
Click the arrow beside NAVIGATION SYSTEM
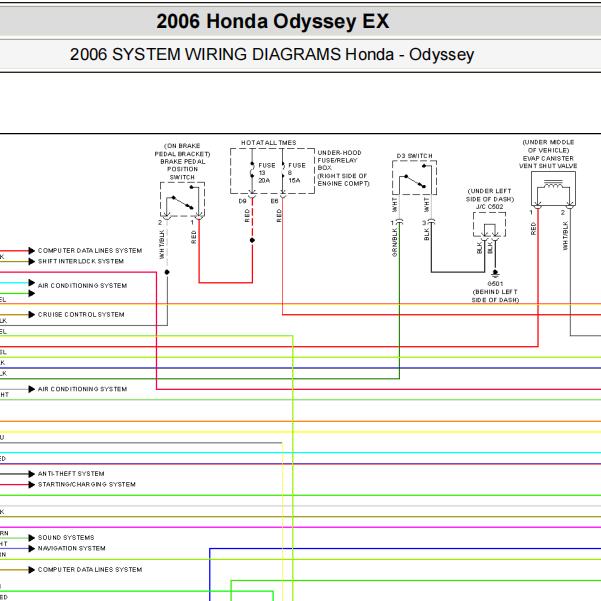pyautogui.click(x=32, y=548)
